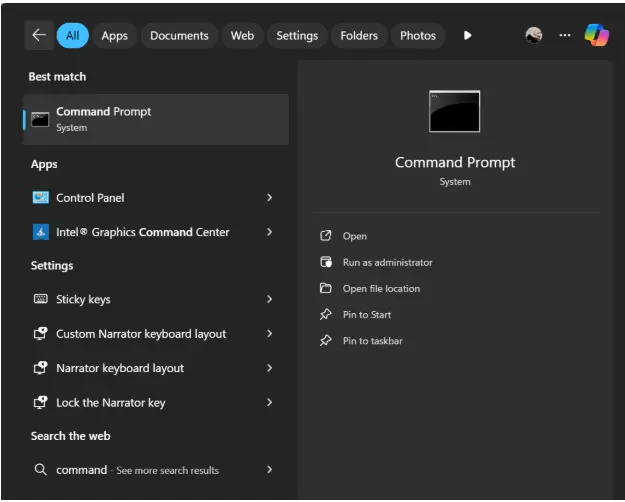Click the Open file location folder icon
The height and width of the screenshot is (502, 625).
click(x=326, y=288)
